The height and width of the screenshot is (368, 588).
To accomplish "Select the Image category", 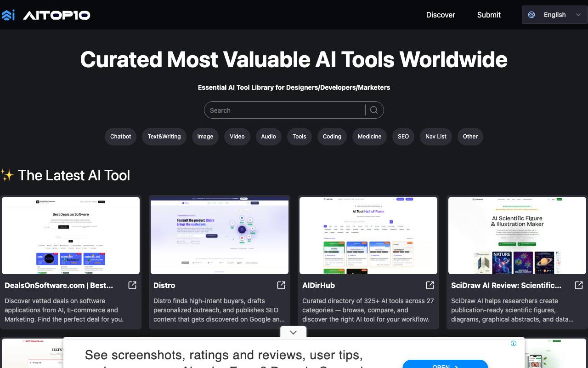I will click(x=205, y=137).
